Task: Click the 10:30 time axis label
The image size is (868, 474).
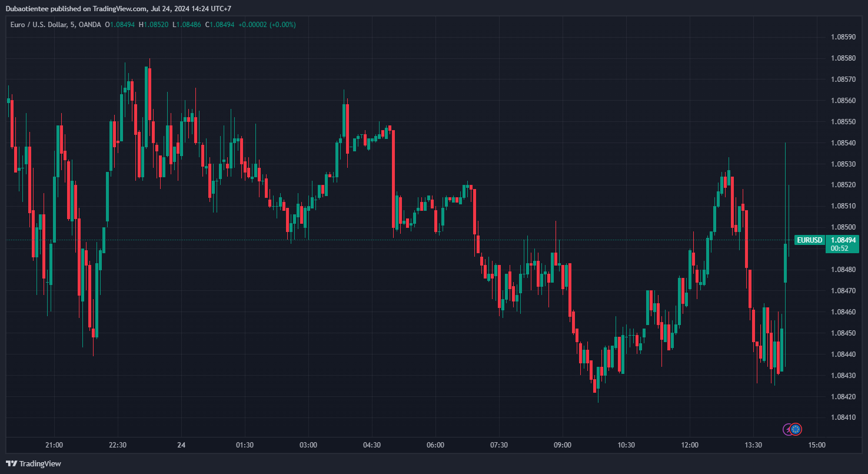Action: coord(626,445)
